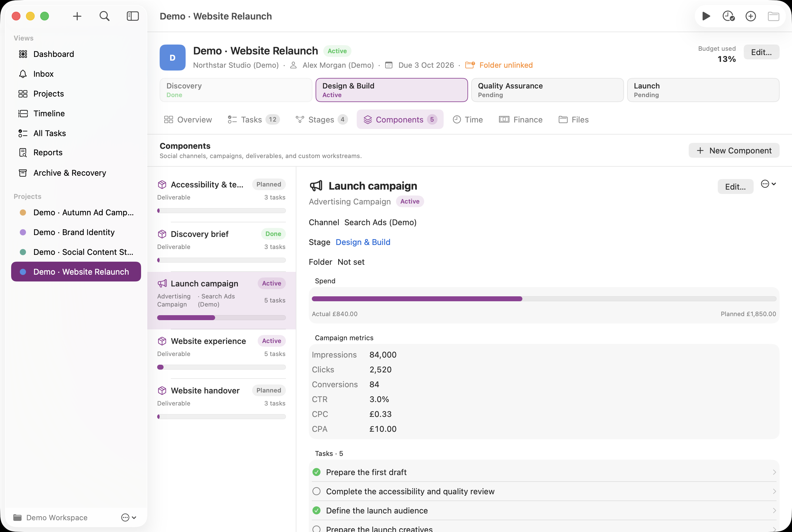Switch to the Tasks tab
The width and height of the screenshot is (792, 532).
click(x=253, y=119)
